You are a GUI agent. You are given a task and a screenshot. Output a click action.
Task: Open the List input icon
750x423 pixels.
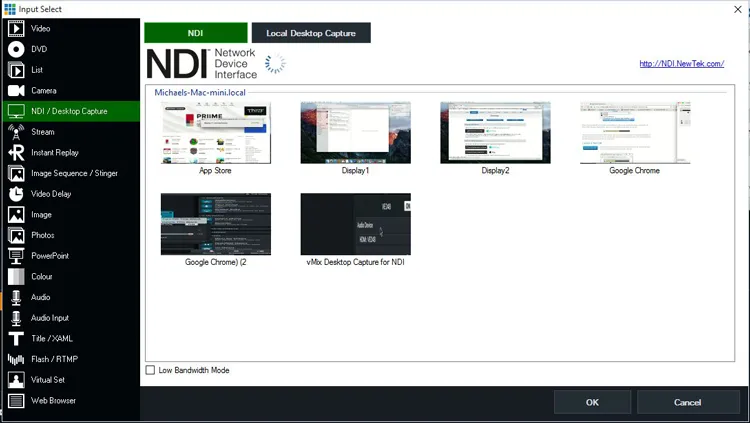point(16,70)
